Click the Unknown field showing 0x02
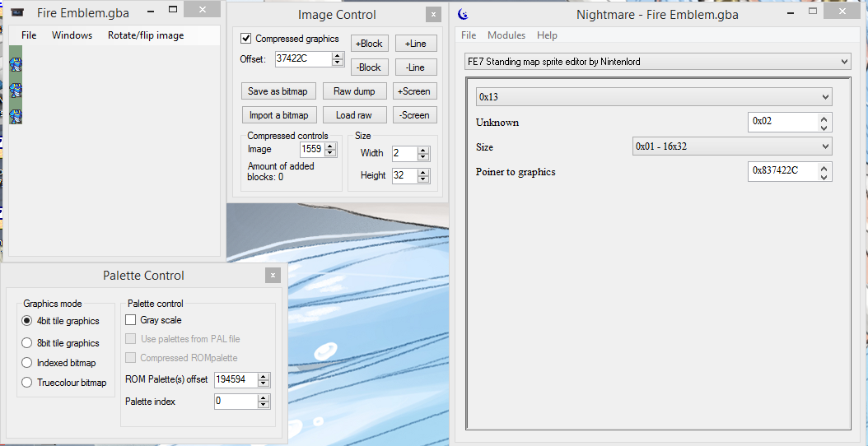868x446 pixels. pos(783,123)
